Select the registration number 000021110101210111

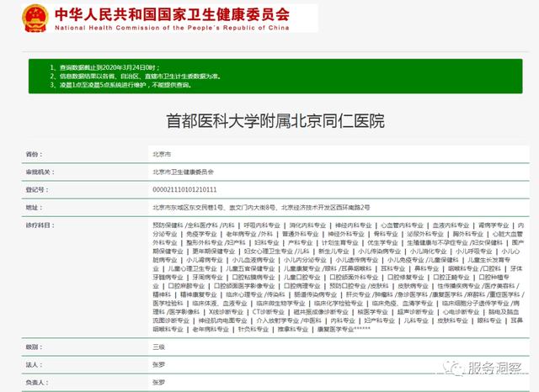point(184,189)
